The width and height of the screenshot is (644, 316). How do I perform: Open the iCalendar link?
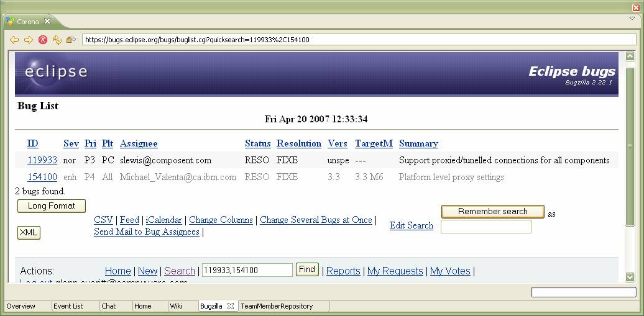pyautogui.click(x=164, y=220)
